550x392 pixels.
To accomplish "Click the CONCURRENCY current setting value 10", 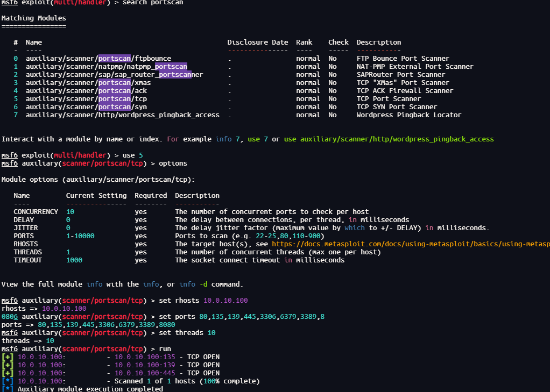I will (70, 212).
